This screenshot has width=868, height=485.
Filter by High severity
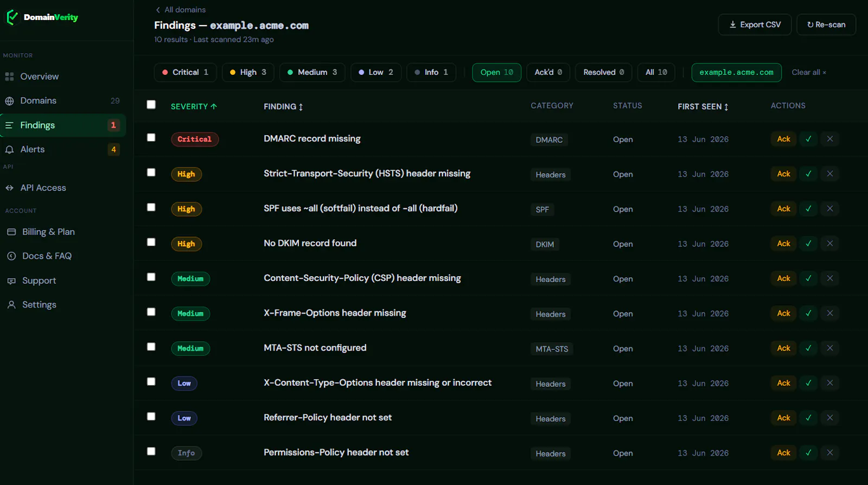point(248,73)
